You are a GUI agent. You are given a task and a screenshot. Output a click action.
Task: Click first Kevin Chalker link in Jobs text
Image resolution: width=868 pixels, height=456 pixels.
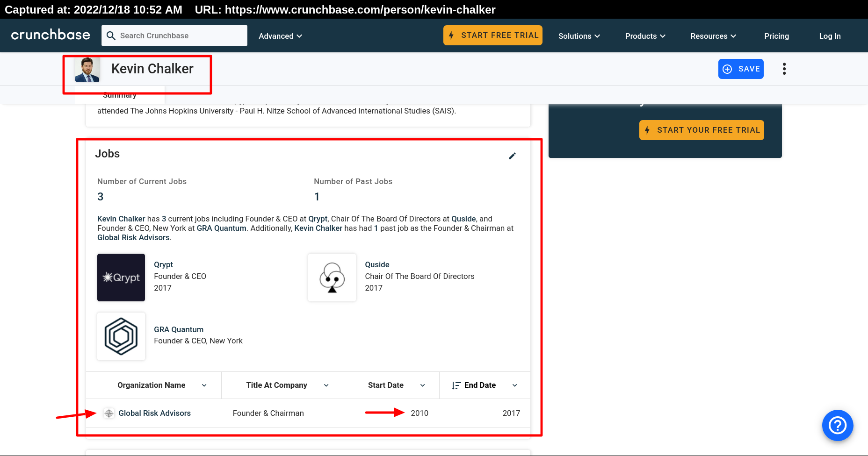[121, 219]
